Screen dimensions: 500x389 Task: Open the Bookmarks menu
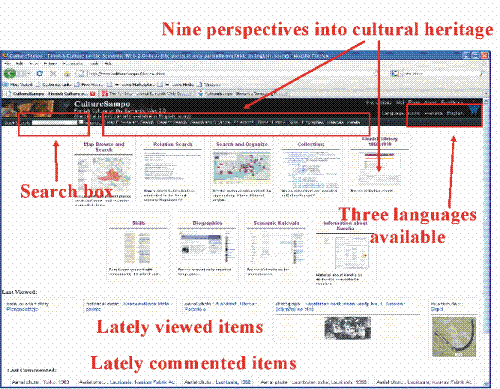(72, 63)
